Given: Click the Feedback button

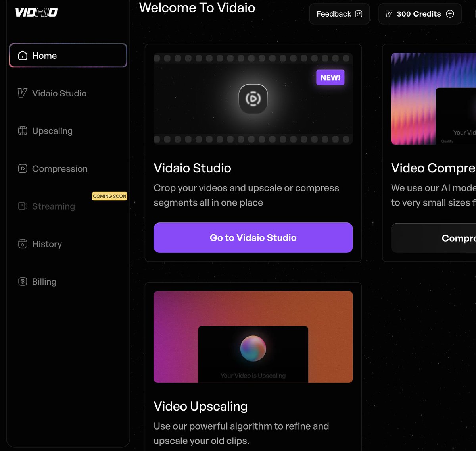Looking at the screenshot, I should click(339, 14).
